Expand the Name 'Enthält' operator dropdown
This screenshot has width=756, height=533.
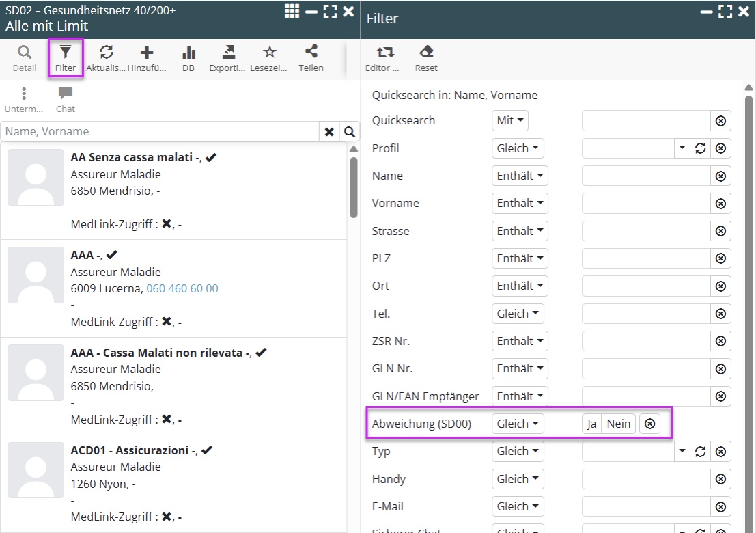[520, 176]
